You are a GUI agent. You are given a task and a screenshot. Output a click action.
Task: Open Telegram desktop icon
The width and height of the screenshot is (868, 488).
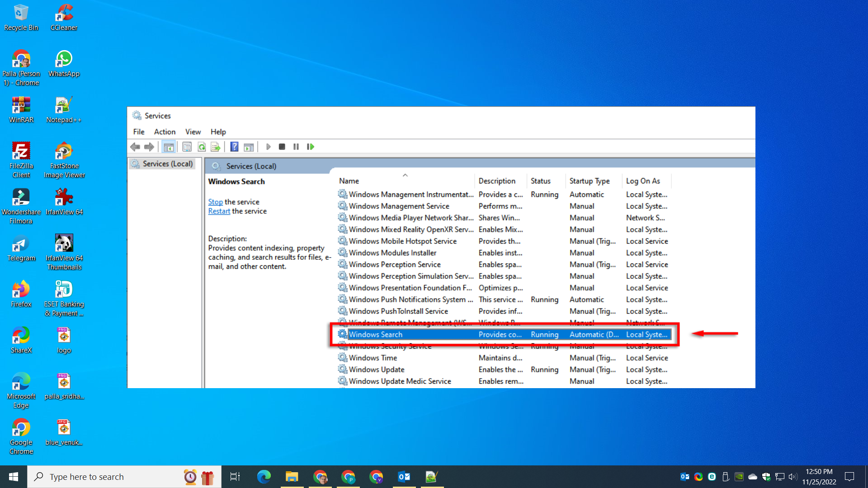pyautogui.click(x=21, y=249)
